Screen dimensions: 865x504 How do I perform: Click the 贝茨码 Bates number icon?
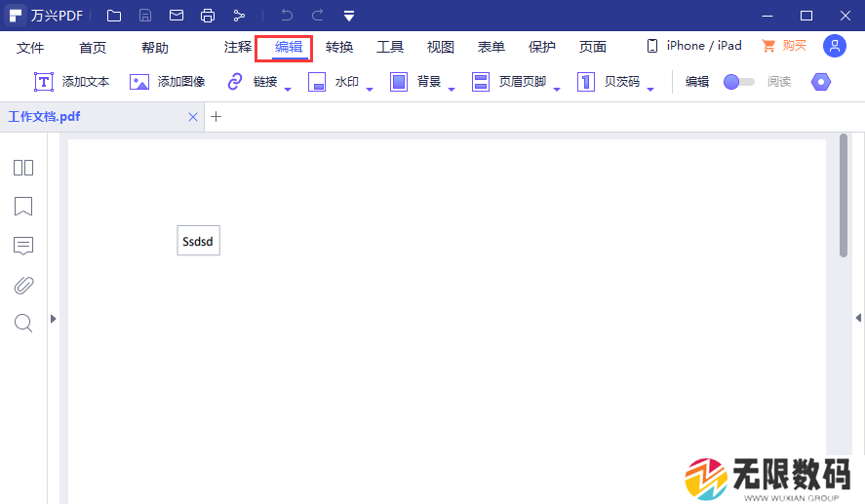coord(586,82)
